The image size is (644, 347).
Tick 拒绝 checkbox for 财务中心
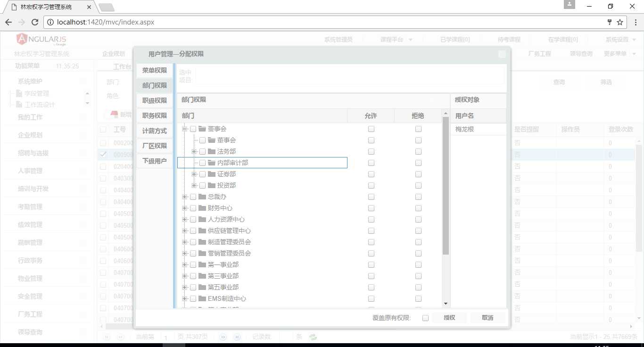coord(418,208)
